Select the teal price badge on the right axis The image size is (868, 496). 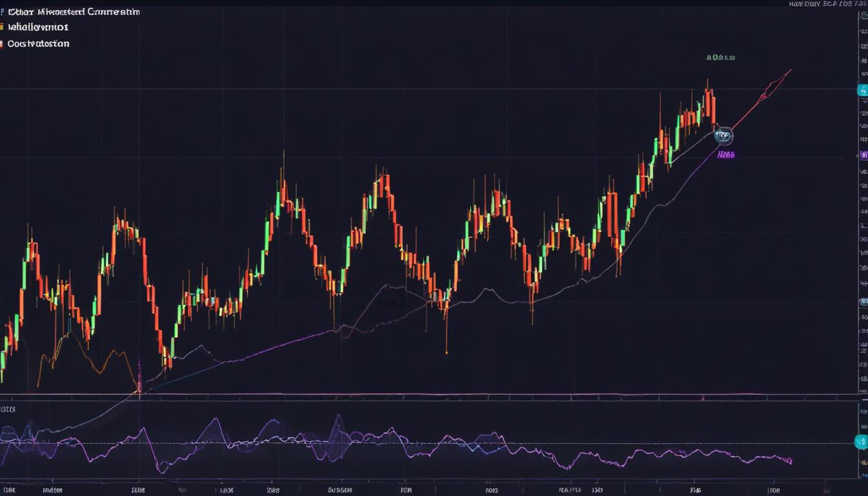coord(862,90)
